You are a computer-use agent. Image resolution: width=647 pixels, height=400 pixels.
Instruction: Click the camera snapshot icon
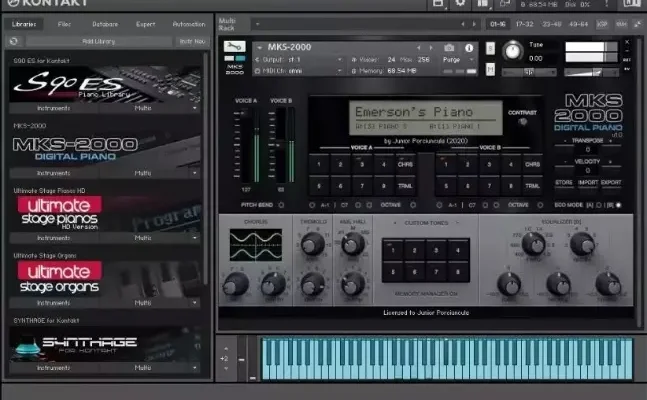coord(449,47)
